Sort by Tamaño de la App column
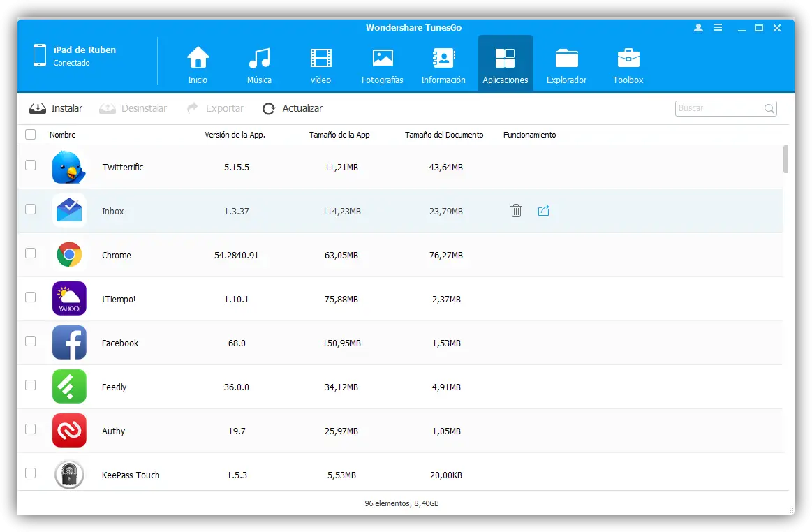812x532 pixels. click(339, 135)
